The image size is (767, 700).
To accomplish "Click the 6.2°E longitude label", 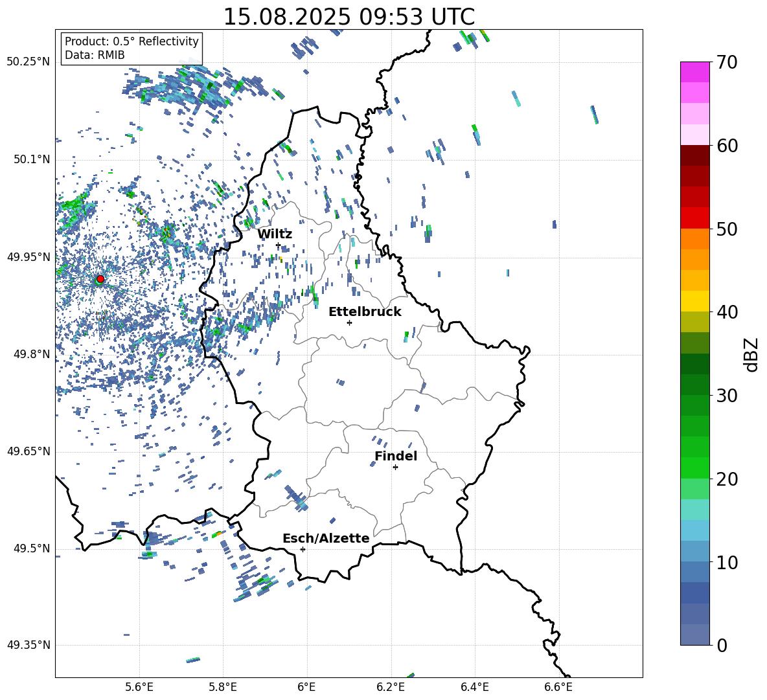I will [391, 687].
